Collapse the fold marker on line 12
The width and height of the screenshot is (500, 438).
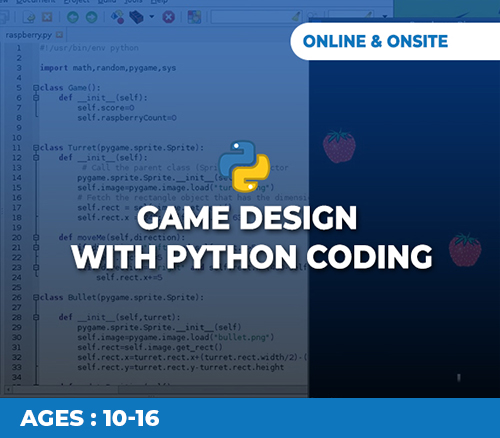(36, 158)
